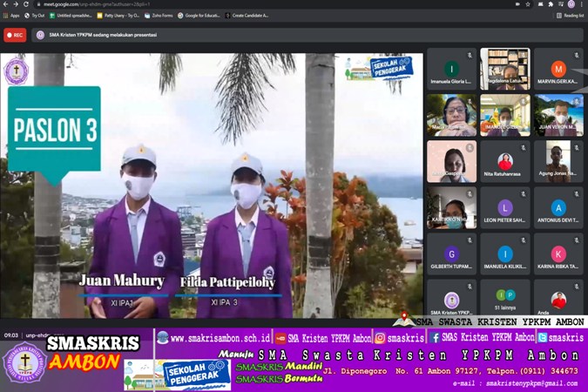Select Magdalena Latua's video tile
Viewport: 588px width, 392px height.
point(505,69)
